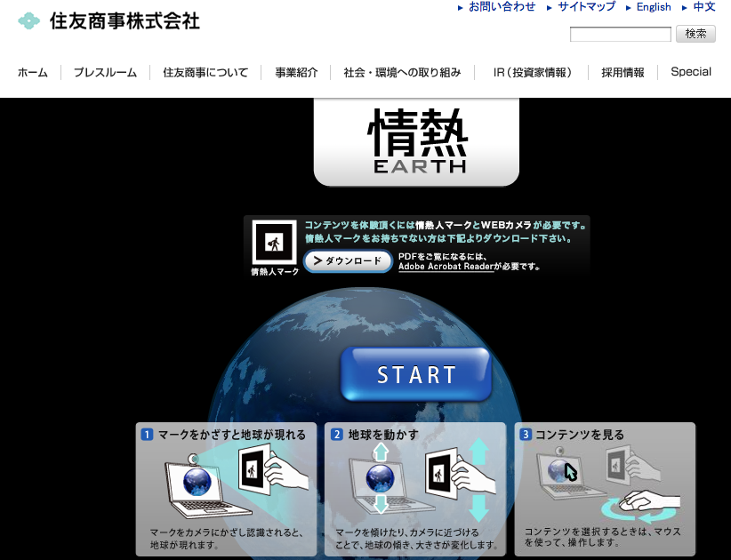
Task: Click the ダウンロード button
Action: click(x=349, y=261)
